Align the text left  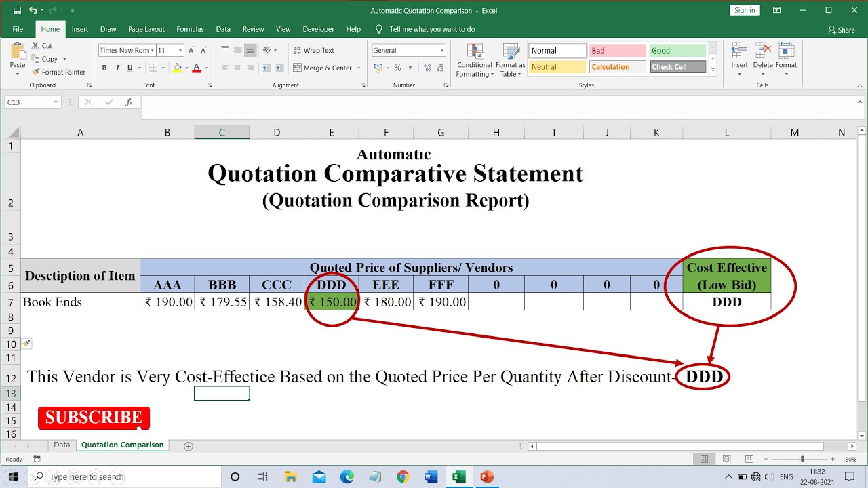coord(224,68)
